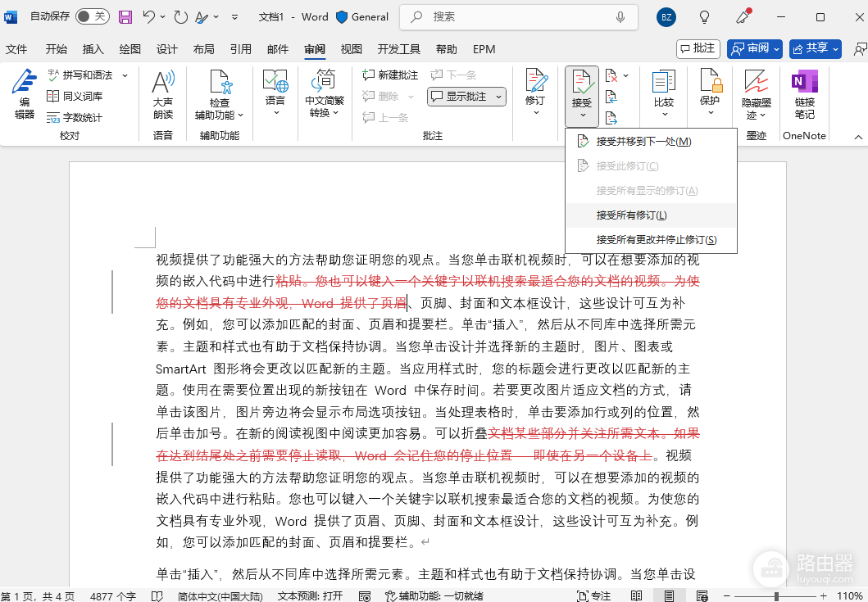Click the zoom slider handle
The image size is (868, 602).
[777, 596]
